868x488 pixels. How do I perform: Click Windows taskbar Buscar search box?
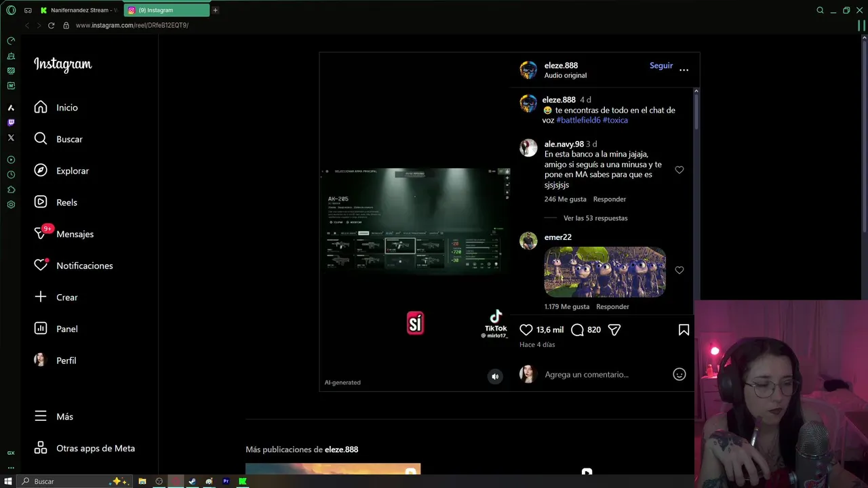point(75,481)
